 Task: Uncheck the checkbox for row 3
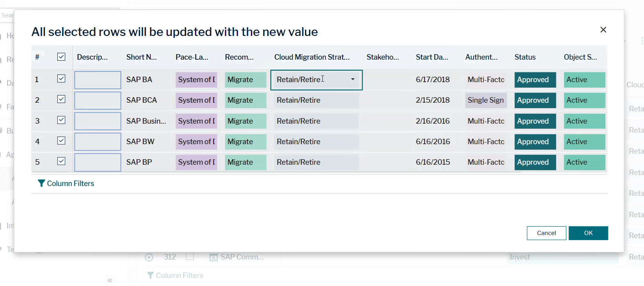pyautogui.click(x=61, y=120)
